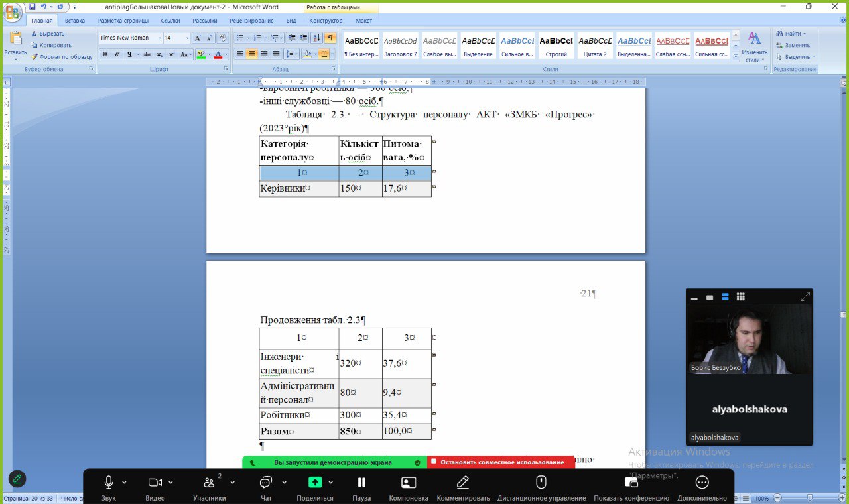
Task: Open Annotate (Комментировать) pencil tool in Zoom
Action: click(463, 487)
